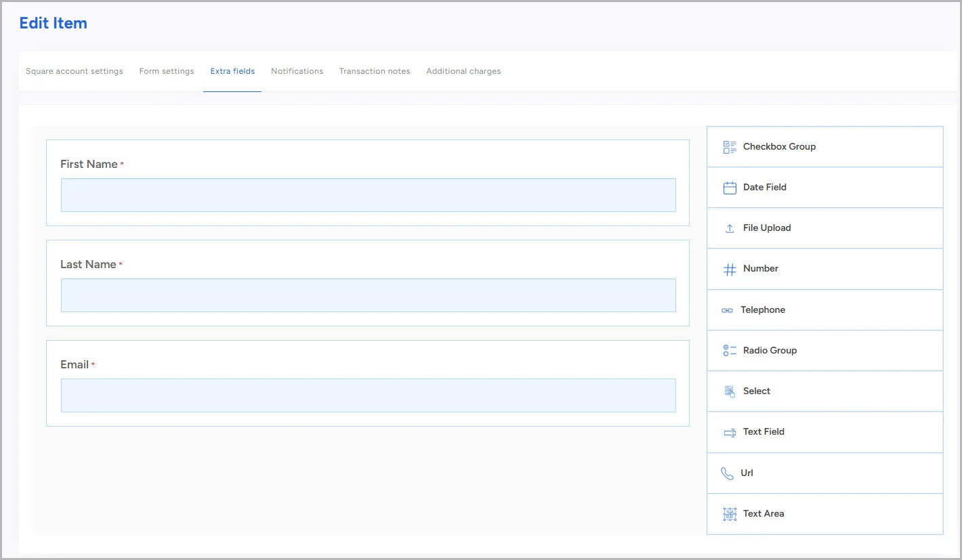Click the Edit Item heading
962x560 pixels.
(x=53, y=23)
